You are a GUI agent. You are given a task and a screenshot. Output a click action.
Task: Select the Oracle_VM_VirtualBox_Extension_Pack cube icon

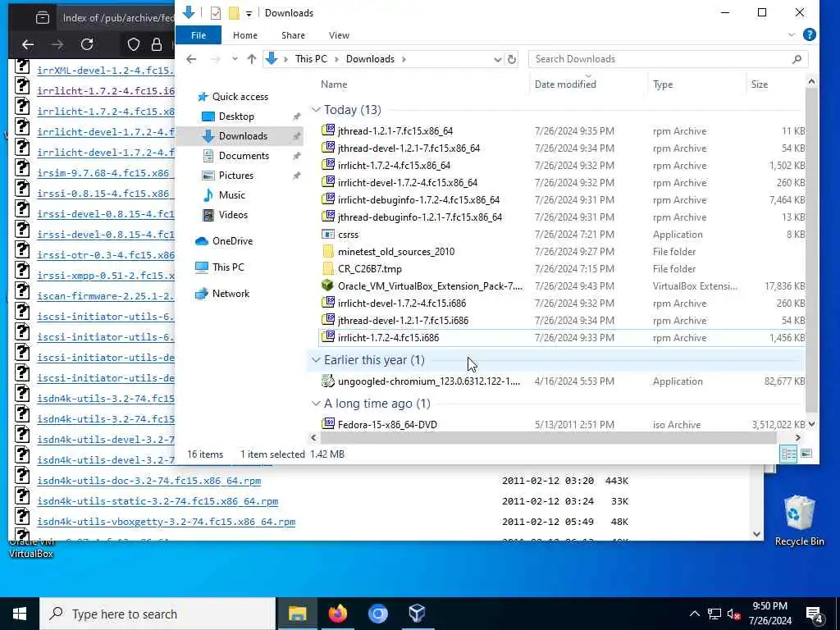coord(328,285)
